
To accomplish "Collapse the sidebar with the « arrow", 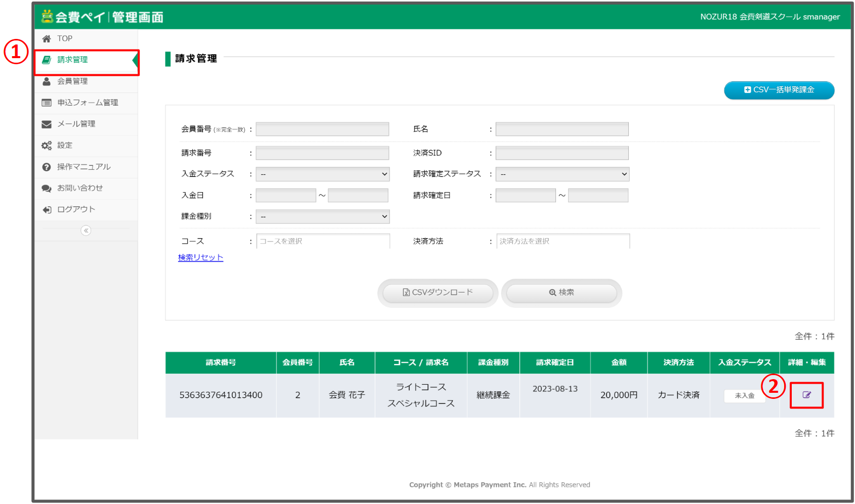I will [87, 231].
